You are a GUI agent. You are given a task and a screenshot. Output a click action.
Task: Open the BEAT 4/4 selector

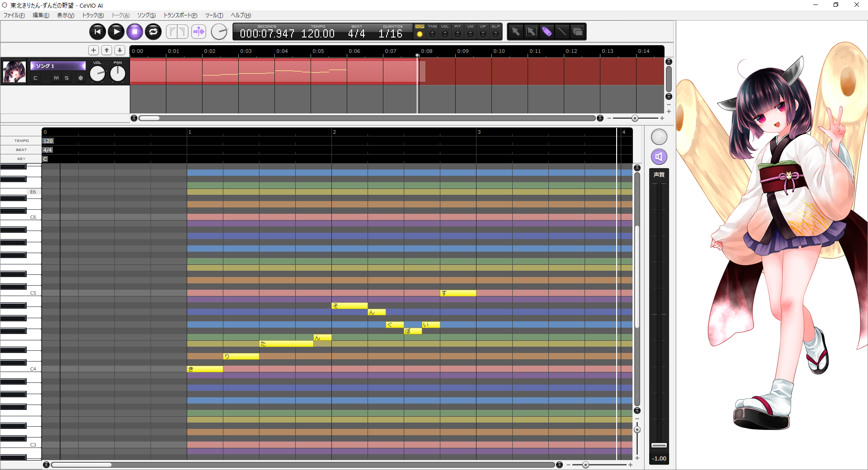[356, 34]
